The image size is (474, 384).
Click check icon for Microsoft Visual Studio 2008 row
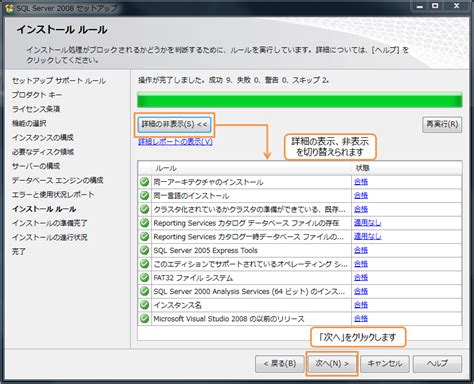[x=144, y=318]
